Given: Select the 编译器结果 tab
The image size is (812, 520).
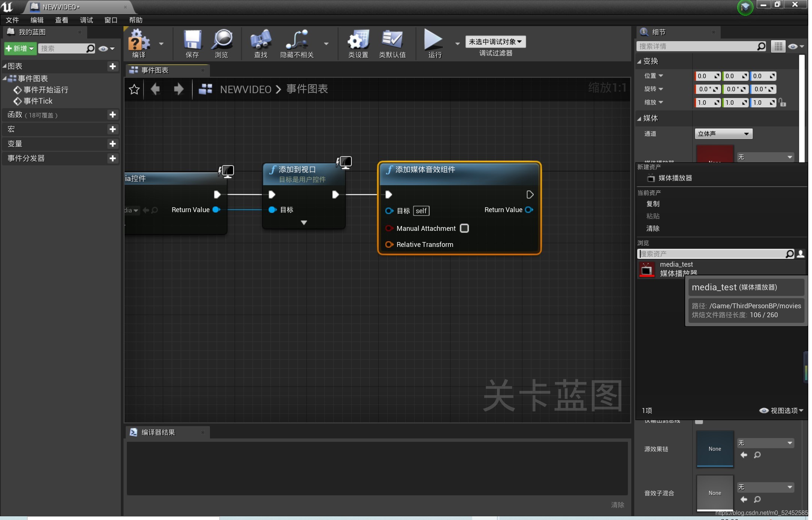Looking at the screenshot, I should (x=167, y=432).
